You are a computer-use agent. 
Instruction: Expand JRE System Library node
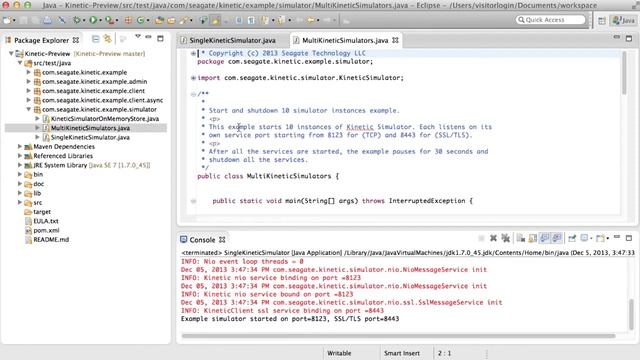click(x=20, y=165)
